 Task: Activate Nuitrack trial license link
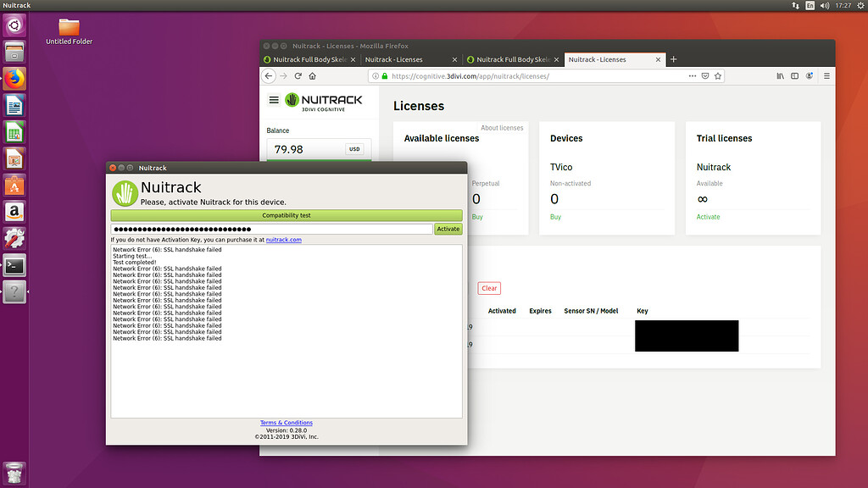(708, 217)
